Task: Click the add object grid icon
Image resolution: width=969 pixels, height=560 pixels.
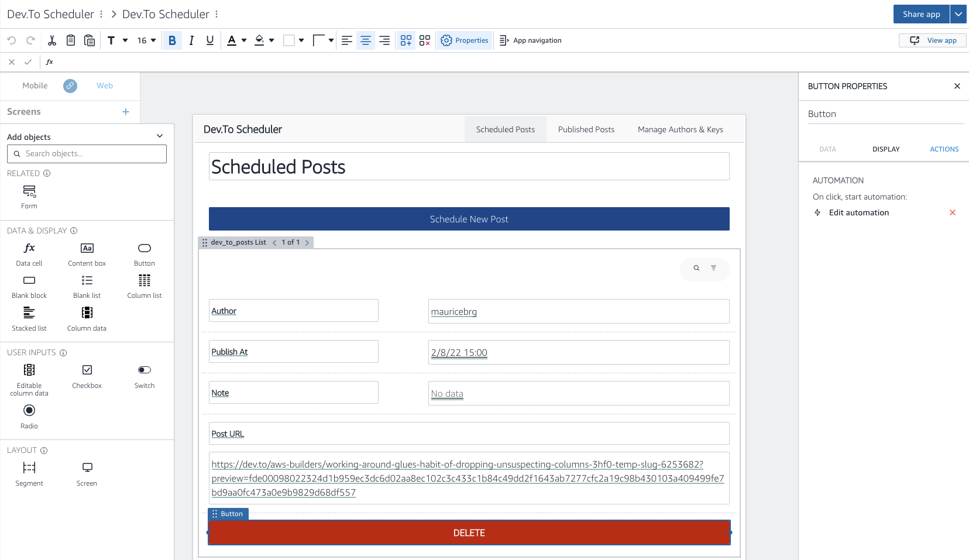Action: tap(406, 40)
